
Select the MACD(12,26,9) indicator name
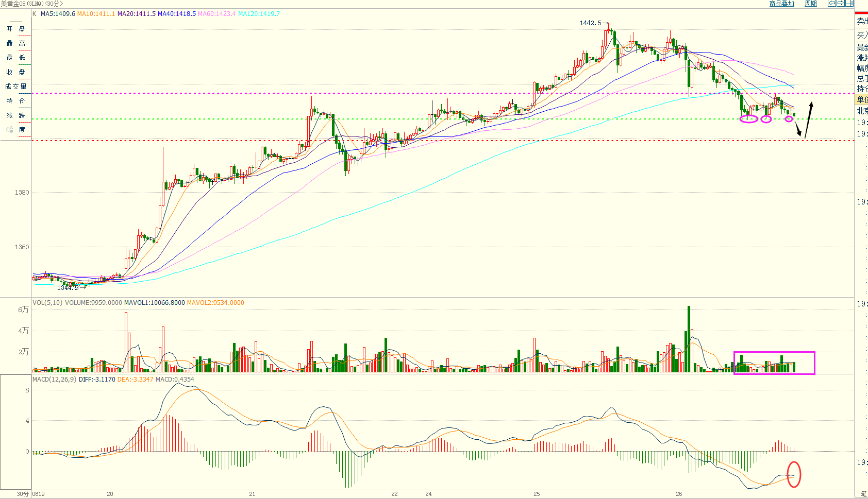pyautogui.click(x=55, y=380)
